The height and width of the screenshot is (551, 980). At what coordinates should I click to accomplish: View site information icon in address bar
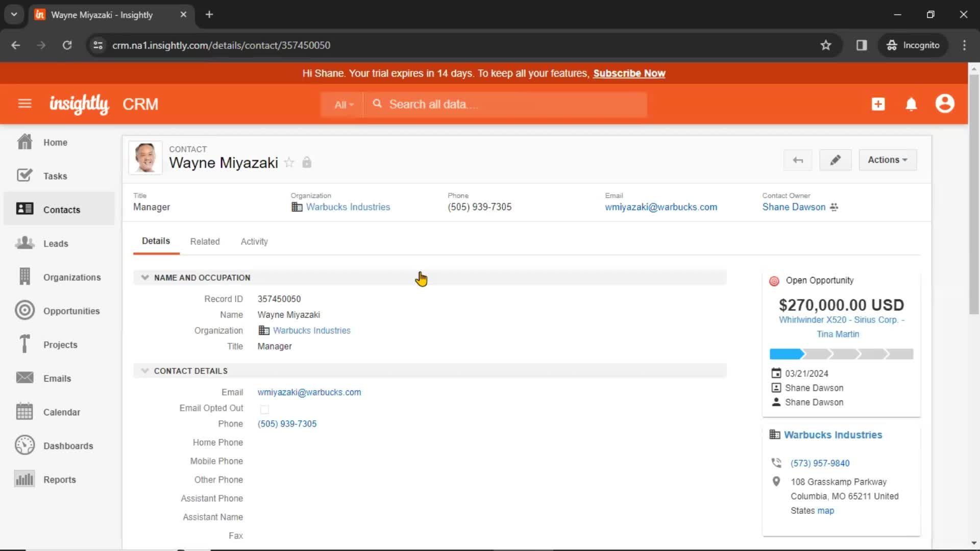tap(98, 45)
